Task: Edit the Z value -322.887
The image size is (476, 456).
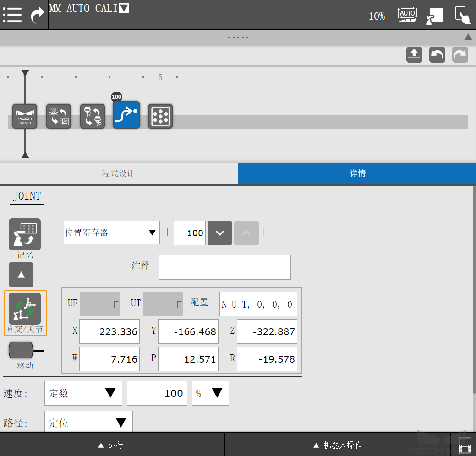Action: pyautogui.click(x=267, y=331)
